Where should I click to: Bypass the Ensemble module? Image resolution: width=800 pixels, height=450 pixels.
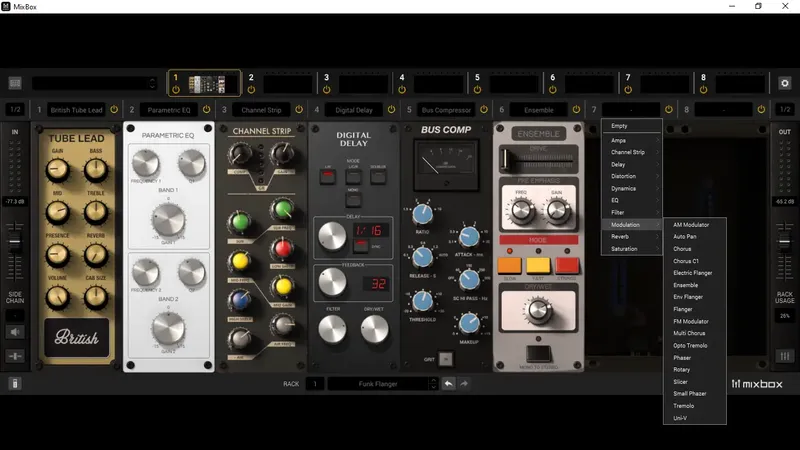pyautogui.click(x=576, y=109)
